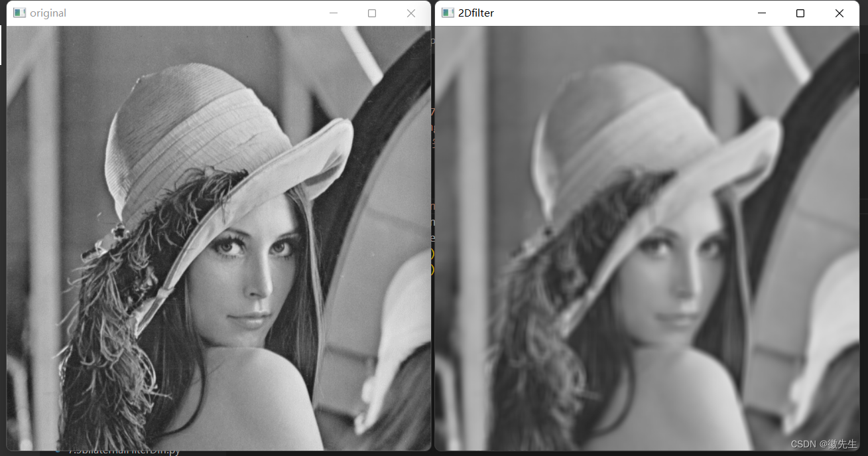Click the original window app icon
The image size is (868, 456).
pyautogui.click(x=19, y=13)
